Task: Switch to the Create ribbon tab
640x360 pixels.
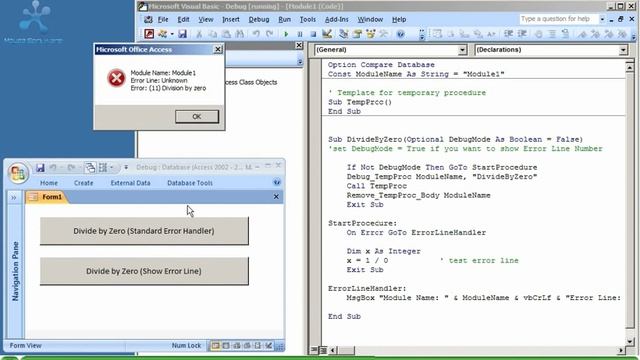Action: tap(84, 183)
